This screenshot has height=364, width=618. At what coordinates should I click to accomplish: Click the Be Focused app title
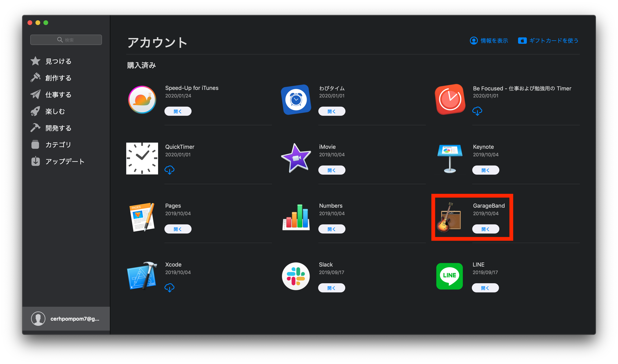pos(522,88)
